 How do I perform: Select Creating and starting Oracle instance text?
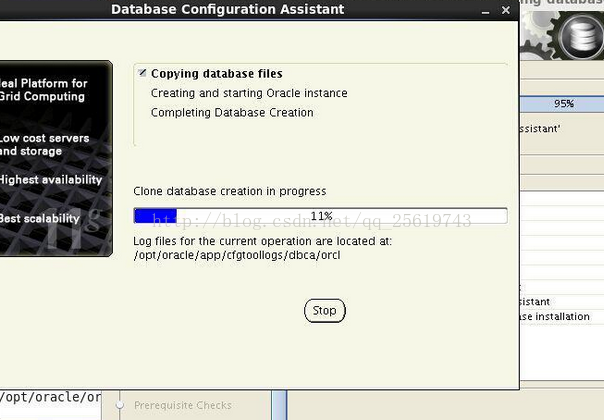249,93
